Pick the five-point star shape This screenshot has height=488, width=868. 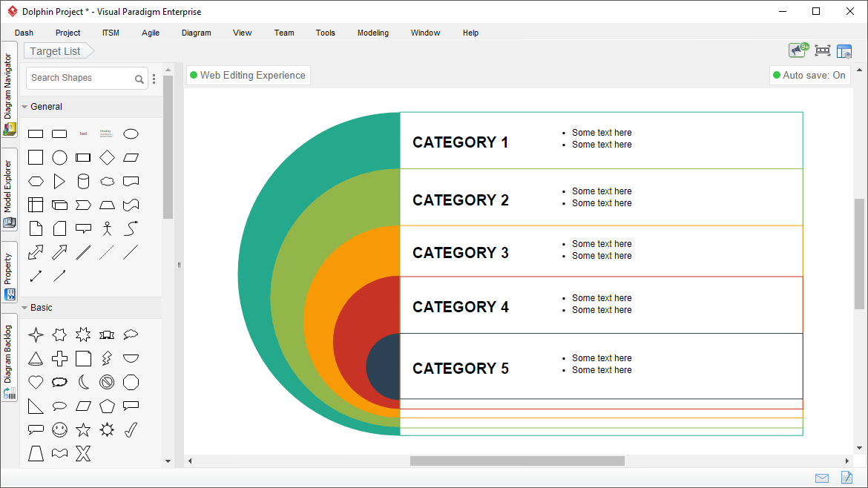click(x=83, y=429)
